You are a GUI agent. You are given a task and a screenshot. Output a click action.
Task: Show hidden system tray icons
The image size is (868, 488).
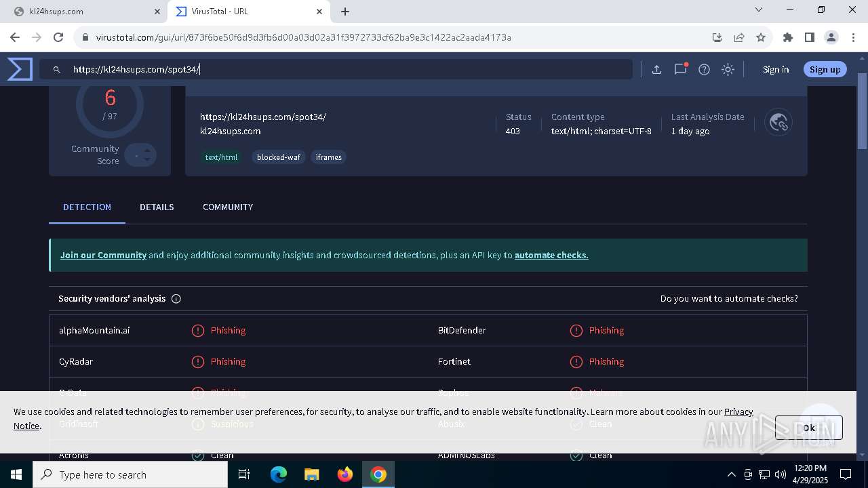pyautogui.click(x=731, y=474)
